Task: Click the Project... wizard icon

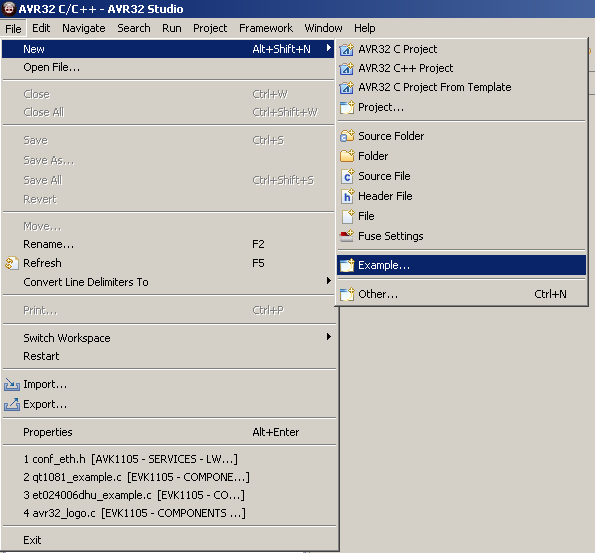Action: click(347, 107)
